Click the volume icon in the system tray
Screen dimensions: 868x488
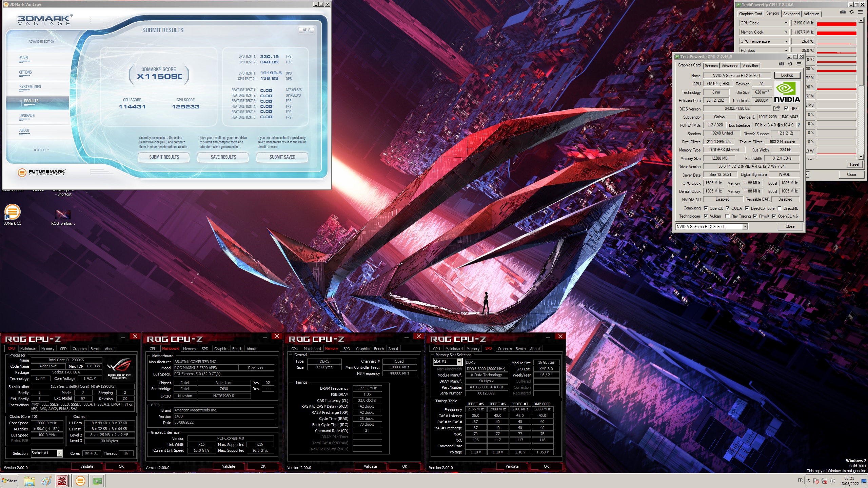[832, 481]
